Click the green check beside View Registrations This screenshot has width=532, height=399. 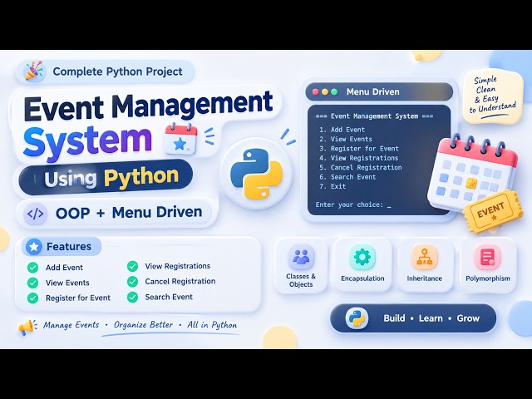coord(132,266)
